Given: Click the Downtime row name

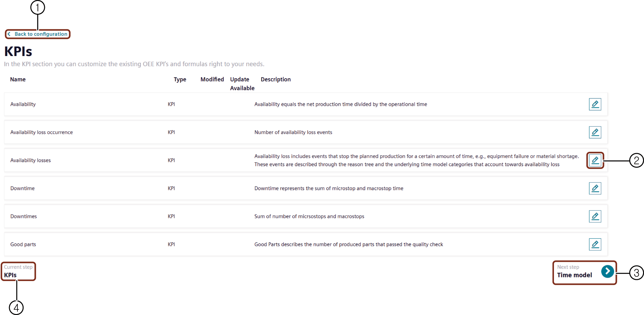Looking at the screenshot, I should coord(22,188).
